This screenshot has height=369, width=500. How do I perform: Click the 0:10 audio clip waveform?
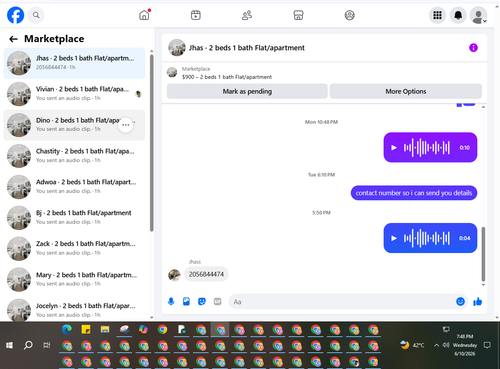[427, 147]
